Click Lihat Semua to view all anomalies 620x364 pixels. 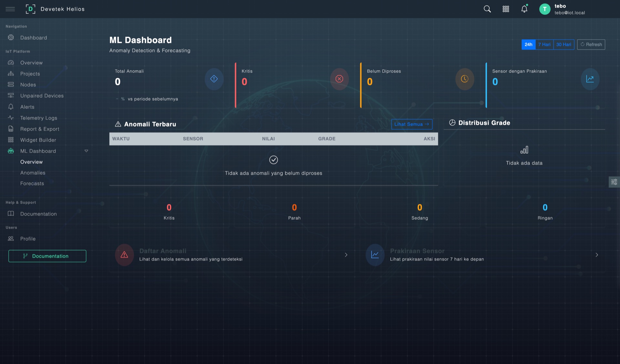pyautogui.click(x=411, y=124)
